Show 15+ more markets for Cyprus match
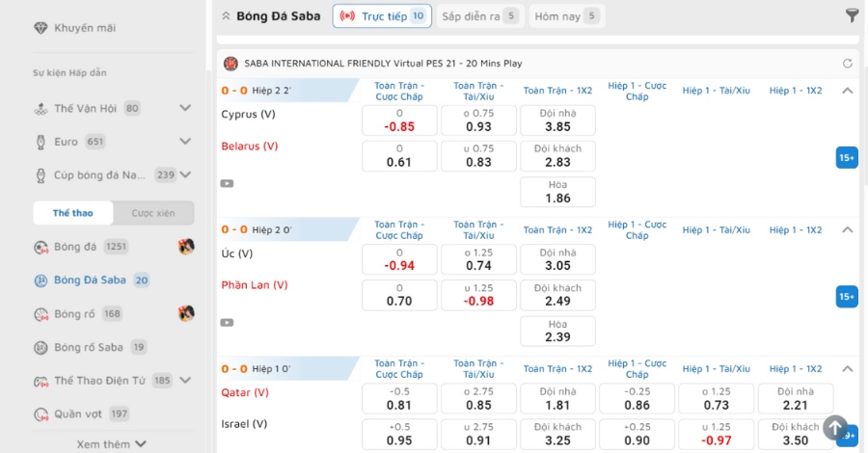The width and height of the screenshot is (868, 453). click(x=847, y=158)
